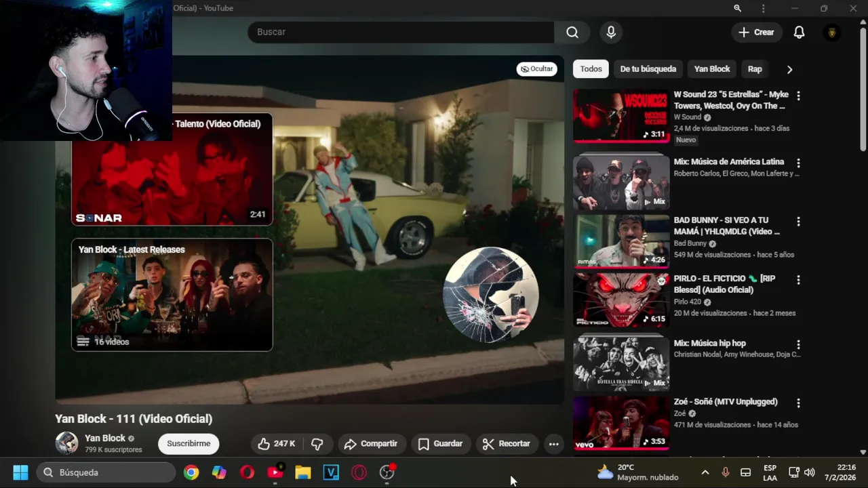This screenshot has height=488, width=868.
Task: Open more actions three-dot menu under video
Action: pyautogui.click(x=553, y=444)
